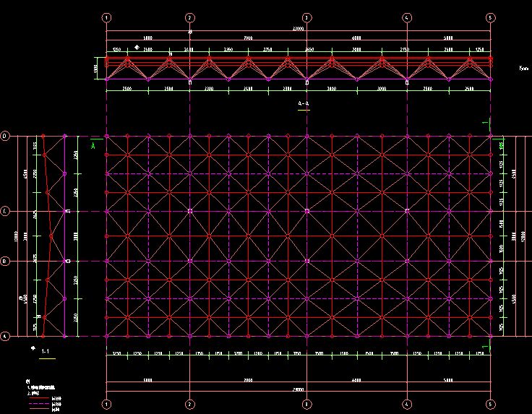Select the row axis bubble D
532x414 pixels.
5,136
